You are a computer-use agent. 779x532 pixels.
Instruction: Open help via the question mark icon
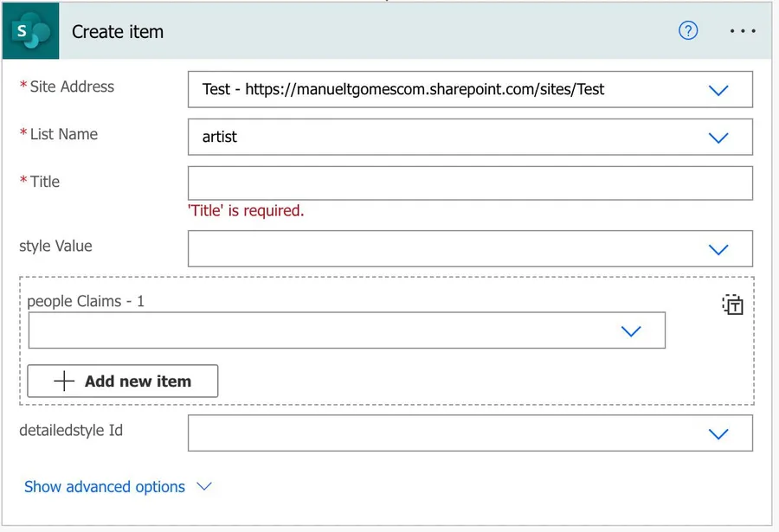tap(688, 31)
